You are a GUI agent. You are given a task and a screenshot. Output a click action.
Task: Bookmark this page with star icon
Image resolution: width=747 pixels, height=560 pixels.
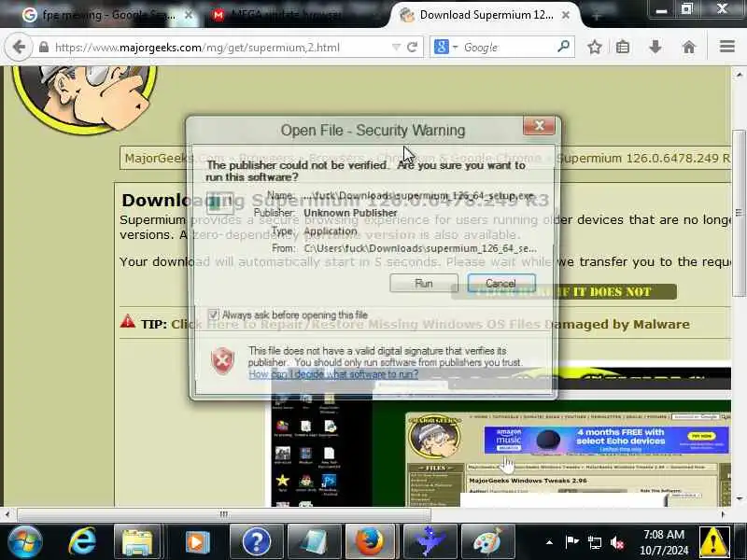[595, 48]
